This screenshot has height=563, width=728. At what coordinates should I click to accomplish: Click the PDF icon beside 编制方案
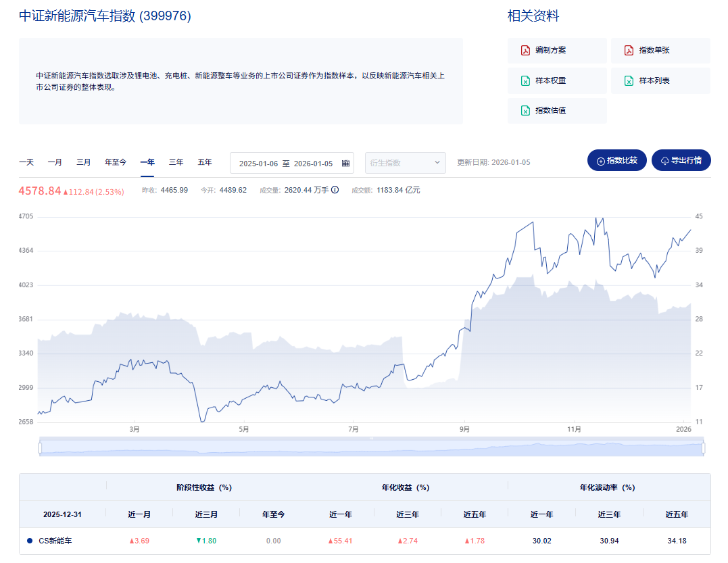click(525, 51)
